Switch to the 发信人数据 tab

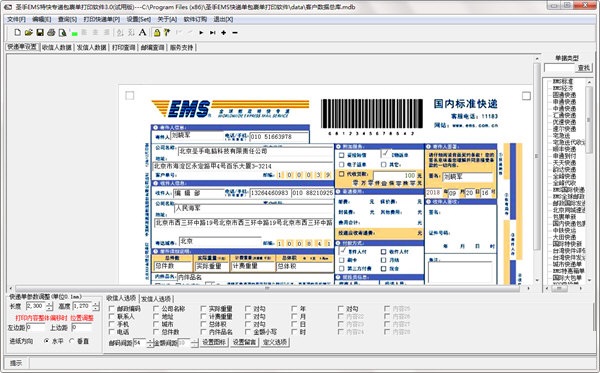[91, 47]
